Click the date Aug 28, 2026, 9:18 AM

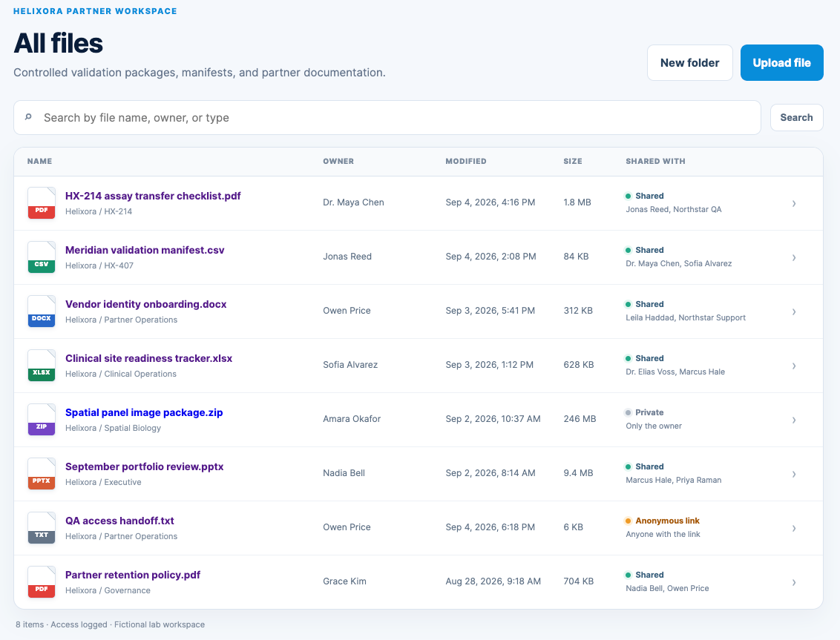tap(493, 581)
